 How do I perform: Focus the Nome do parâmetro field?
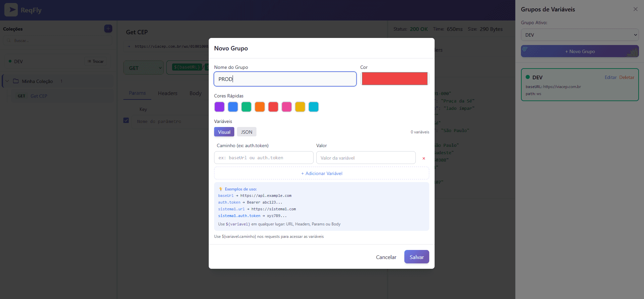(170, 122)
